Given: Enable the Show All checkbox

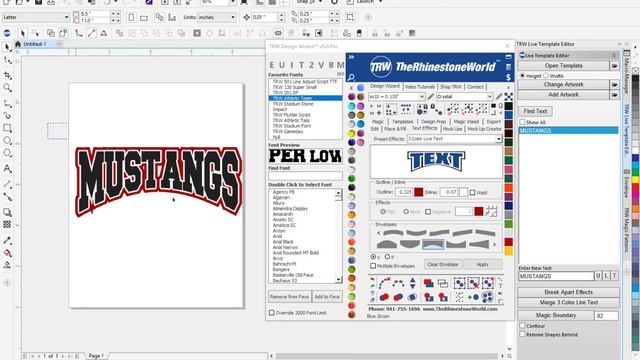Looking at the screenshot, I should click(522, 122).
